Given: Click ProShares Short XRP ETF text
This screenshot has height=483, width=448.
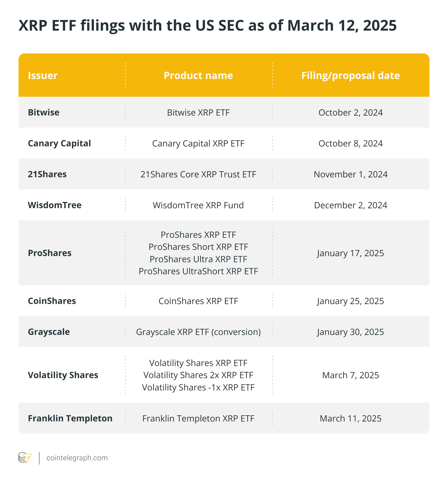Looking at the screenshot, I should [x=198, y=247].
